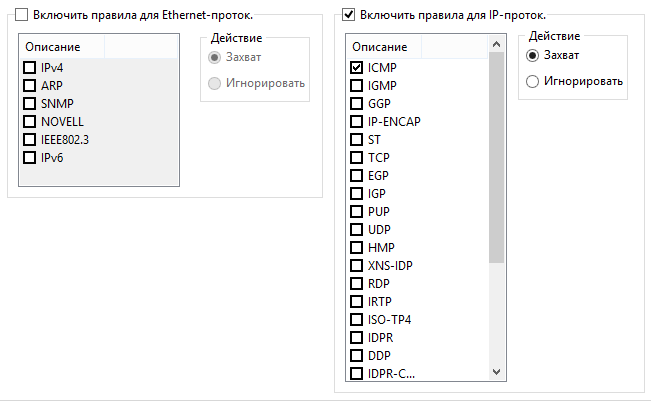The height and width of the screenshot is (401, 651).
Task: Check the UDP protocol box
Action: point(356,229)
